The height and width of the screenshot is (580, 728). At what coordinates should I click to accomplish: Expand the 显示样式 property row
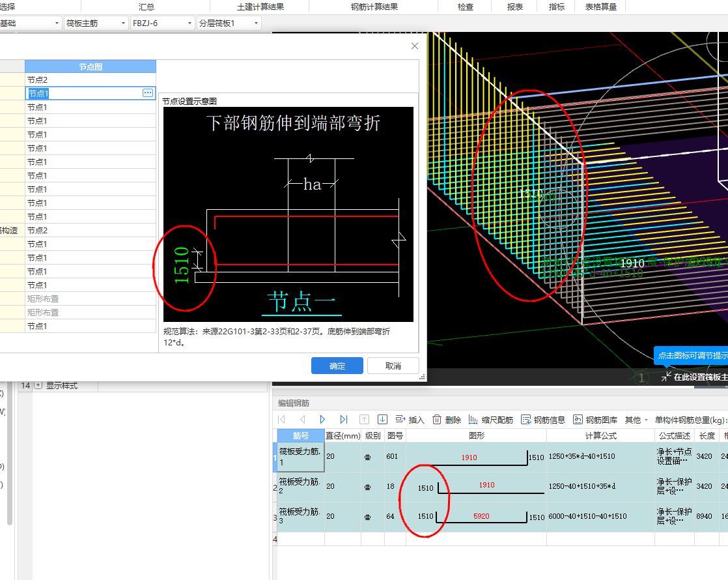[38, 386]
